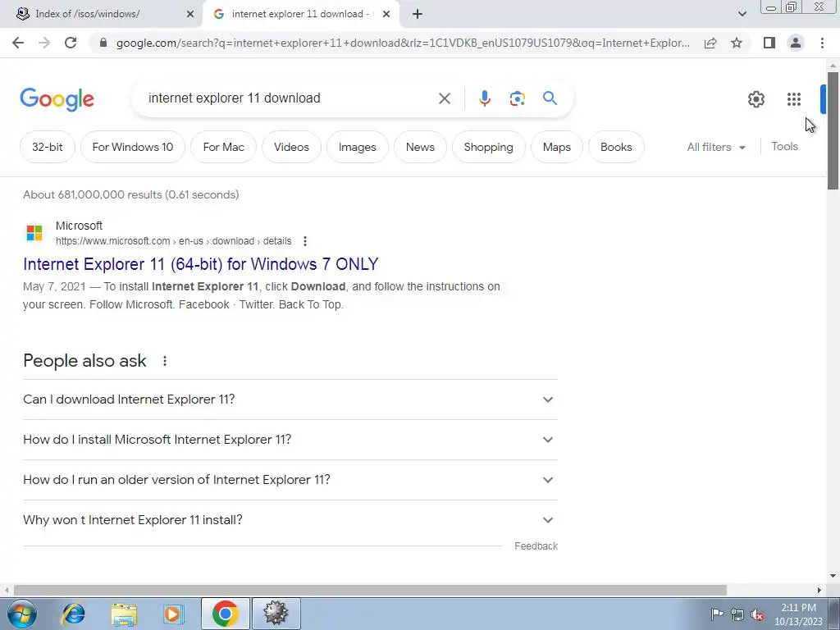This screenshot has width=840, height=630.
Task: Go to Google home via logo
Action: tap(57, 99)
